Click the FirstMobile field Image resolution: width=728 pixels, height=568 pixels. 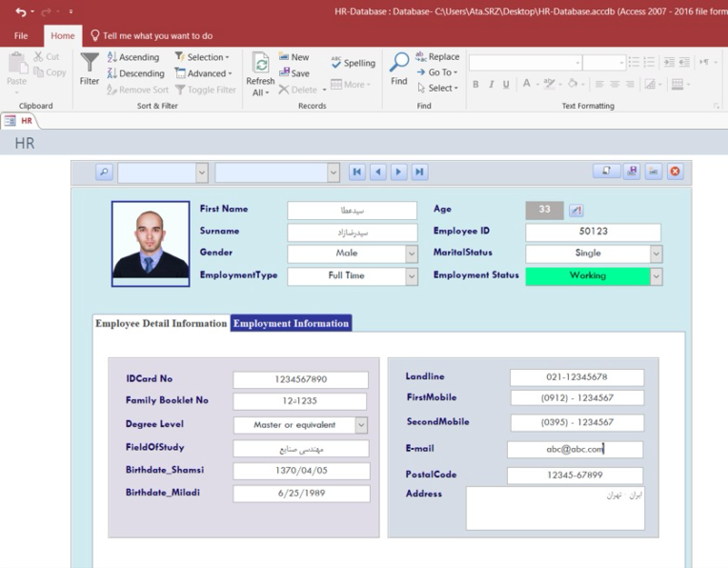[x=577, y=398]
